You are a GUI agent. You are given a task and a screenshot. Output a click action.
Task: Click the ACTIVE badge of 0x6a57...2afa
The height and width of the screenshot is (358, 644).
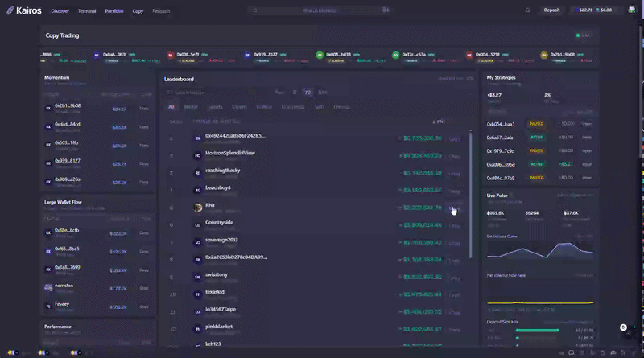point(536,137)
